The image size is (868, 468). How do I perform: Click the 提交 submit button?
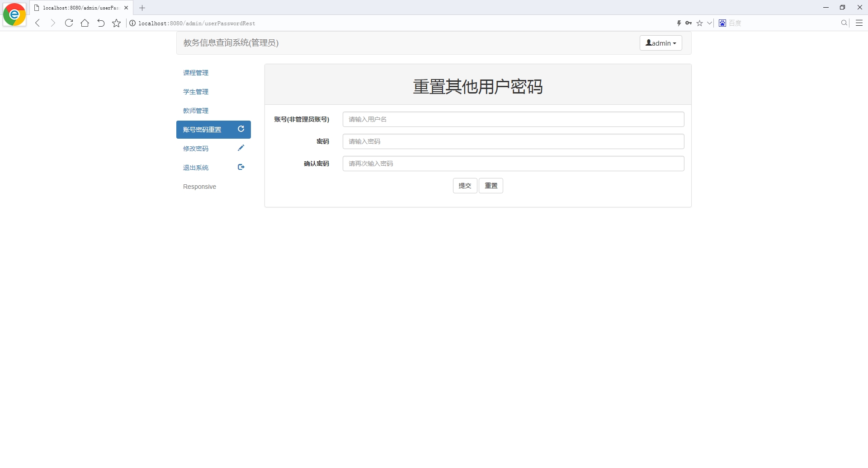coord(465,186)
